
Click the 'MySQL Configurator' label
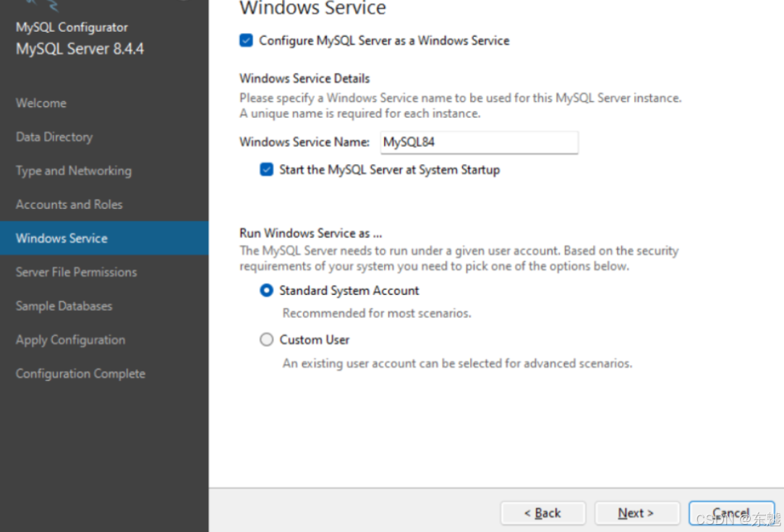click(72, 27)
